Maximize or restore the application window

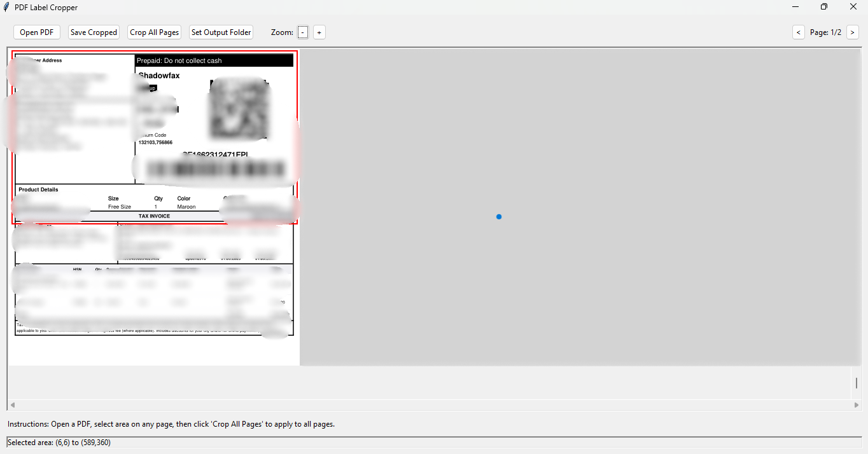coord(824,7)
